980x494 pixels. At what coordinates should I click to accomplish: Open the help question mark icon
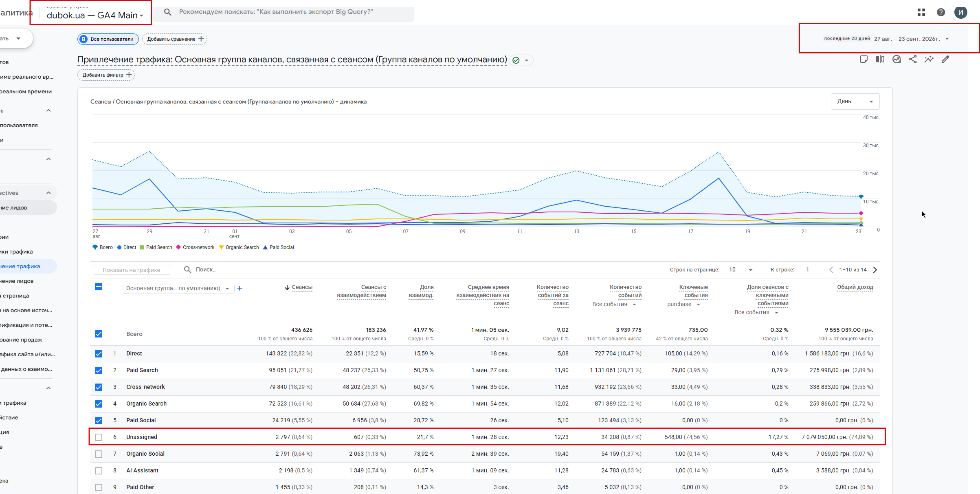tap(940, 12)
